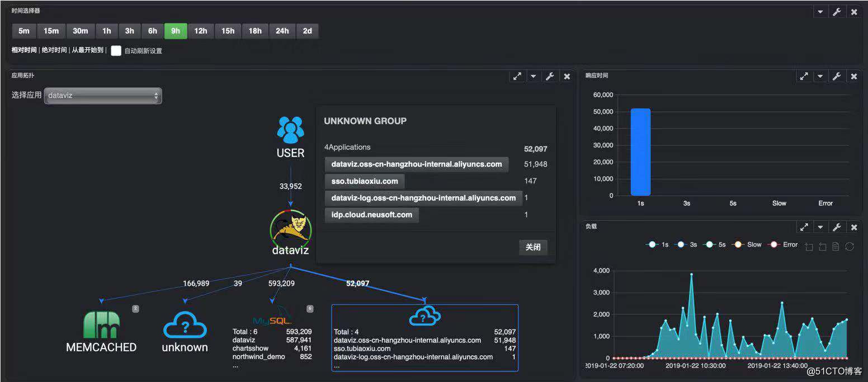This screenshot has height=382, width=868.
Task: Click sso.tubiaoxiu.com row in blue group box
Action: pos(425,348)
